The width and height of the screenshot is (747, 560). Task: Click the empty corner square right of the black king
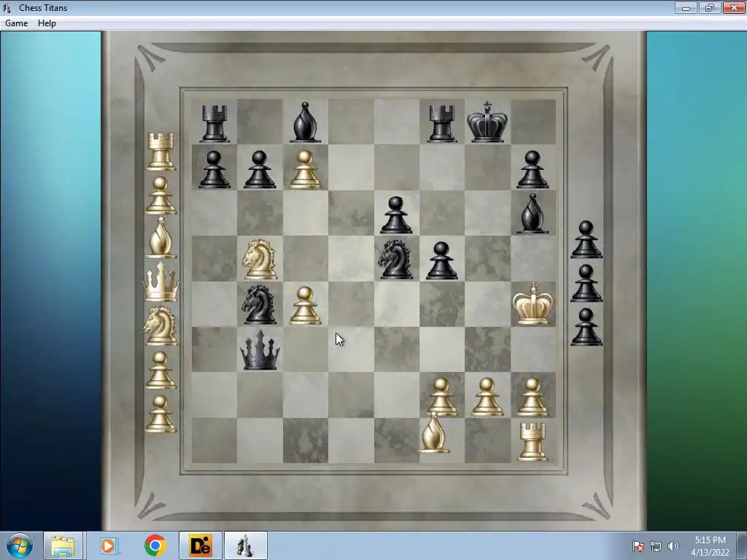pos(533,122)
